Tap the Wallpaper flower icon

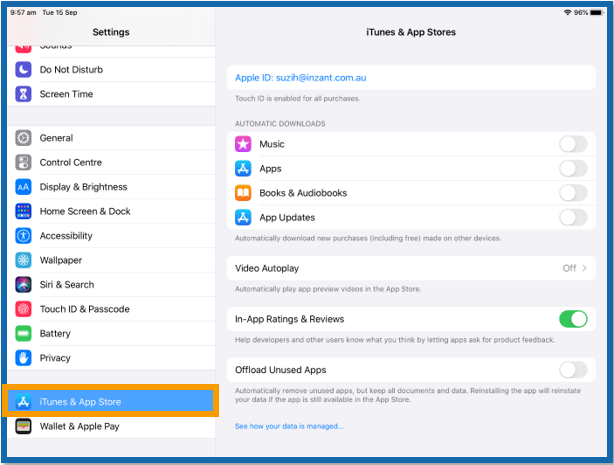(x=23, y=260)
